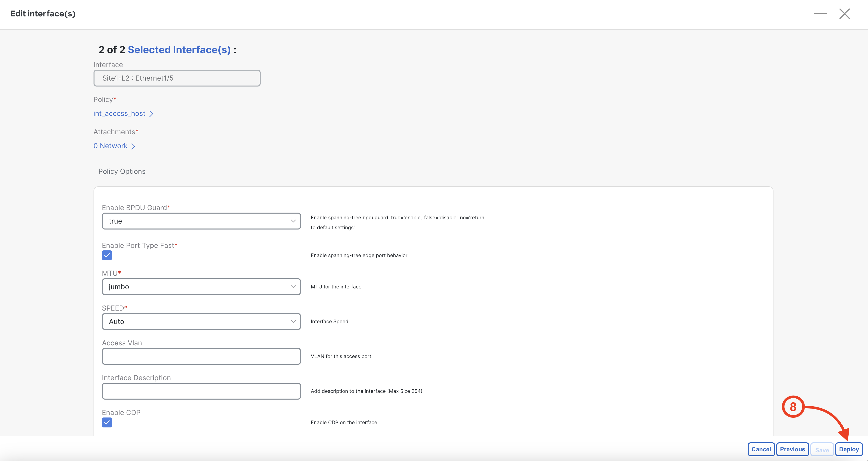Open the SPEED Auto dropdown
The height and width of the screenshot is (461, 868).
point(201,322)
